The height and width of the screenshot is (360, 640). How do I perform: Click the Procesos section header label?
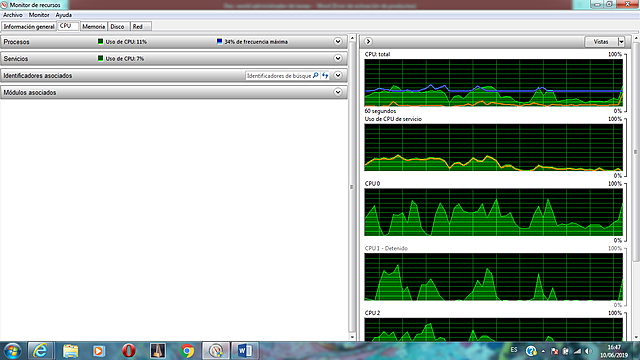(17, 42)
